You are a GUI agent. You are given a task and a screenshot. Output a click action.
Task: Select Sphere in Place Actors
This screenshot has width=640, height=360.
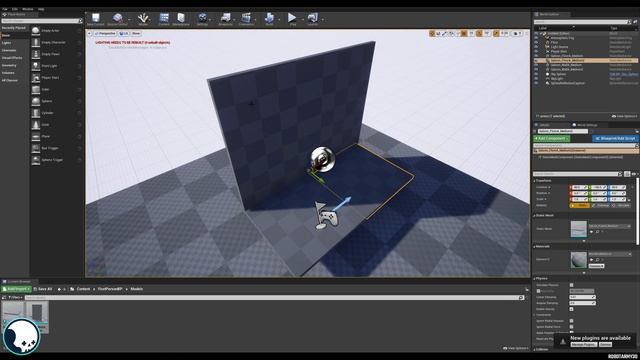point(56,101)
